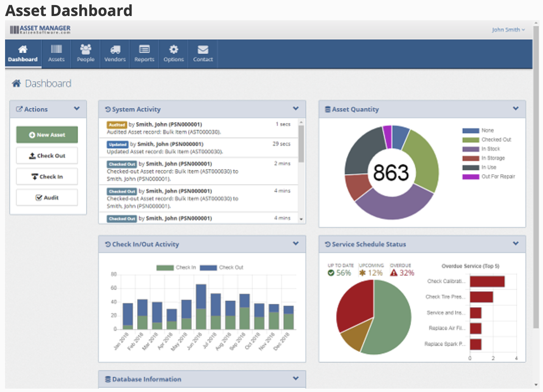Collapse the Actions panel
Viewport: 543px width, 392px height.
77,109
